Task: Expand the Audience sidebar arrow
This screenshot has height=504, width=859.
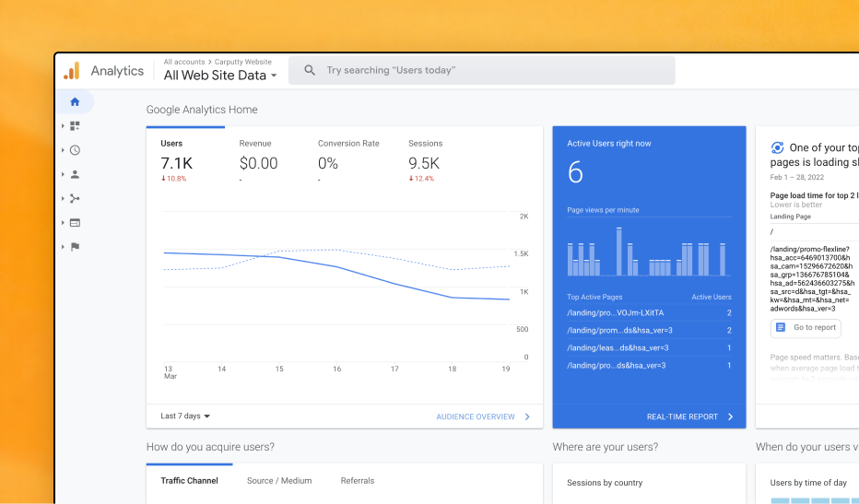Action: 63,174
